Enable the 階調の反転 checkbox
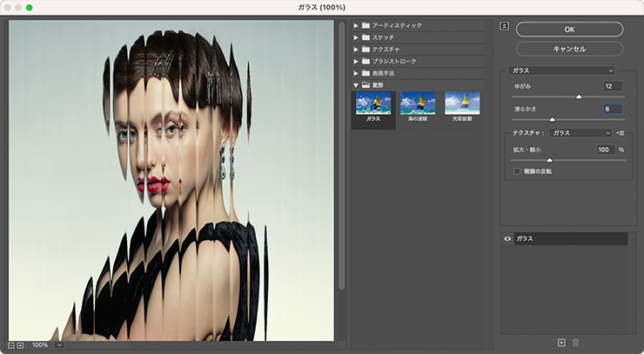The height and width of the screenshot is (354, 644). pos(518,171)
